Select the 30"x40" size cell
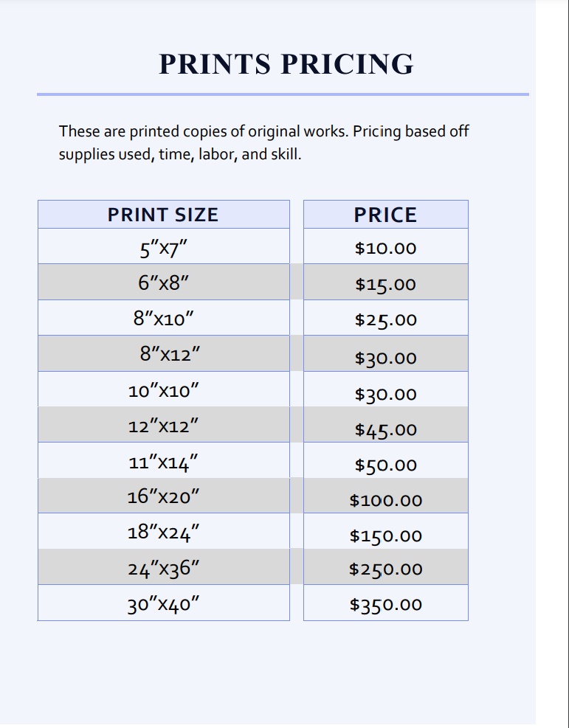The image size is (569, 728). [164, 603]
